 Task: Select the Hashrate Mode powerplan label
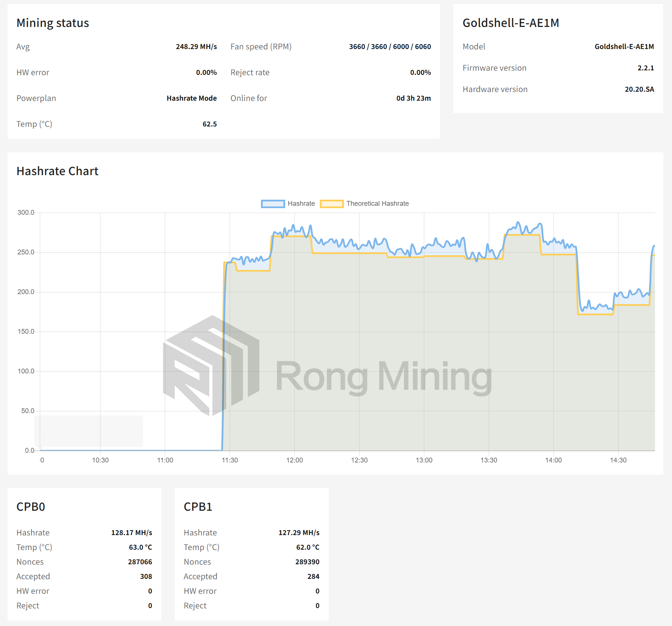pyautogui.click(x=191, y=98)
